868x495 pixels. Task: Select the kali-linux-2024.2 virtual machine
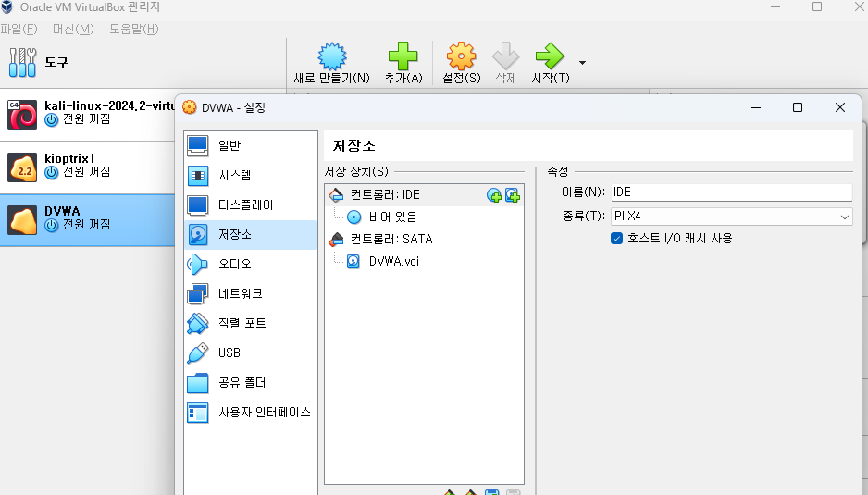point(88,114)
